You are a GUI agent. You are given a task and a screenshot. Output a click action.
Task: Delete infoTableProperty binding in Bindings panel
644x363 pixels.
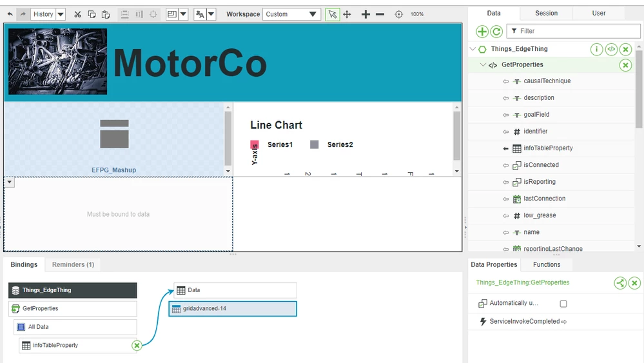coord(137,346)
